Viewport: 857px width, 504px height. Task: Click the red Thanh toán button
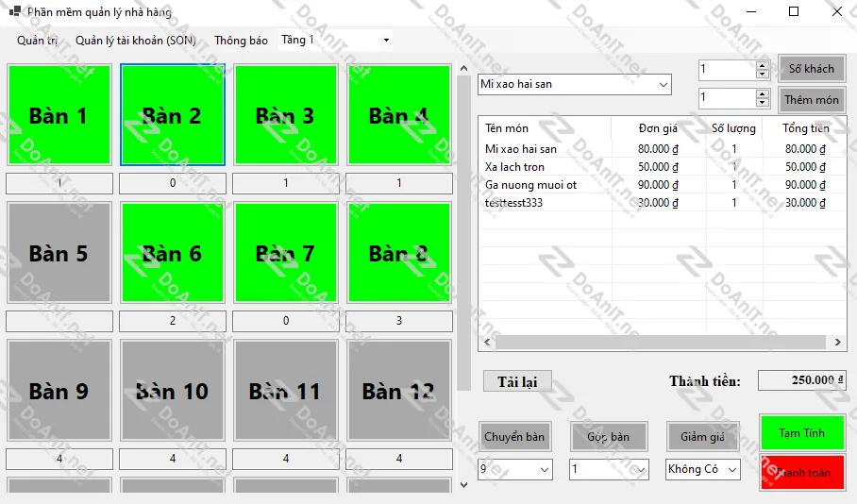pos(802,472)
